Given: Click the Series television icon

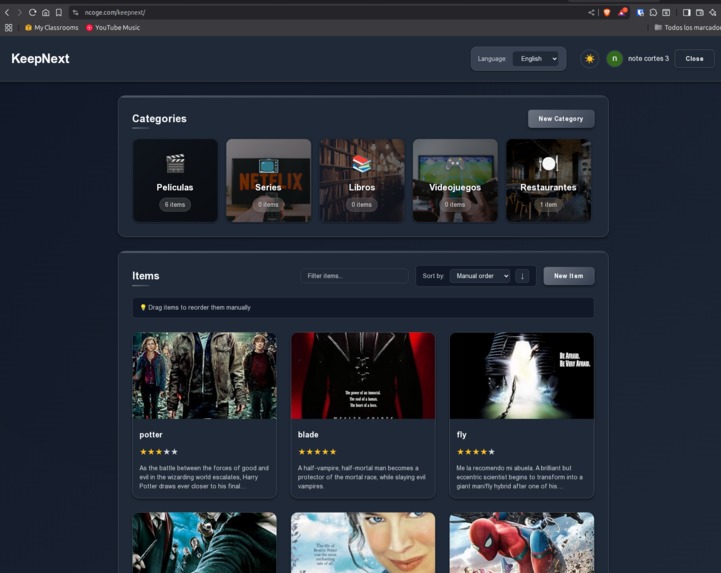Looking at the screenshot, I should pyautogui.click(x=269, y=165).
